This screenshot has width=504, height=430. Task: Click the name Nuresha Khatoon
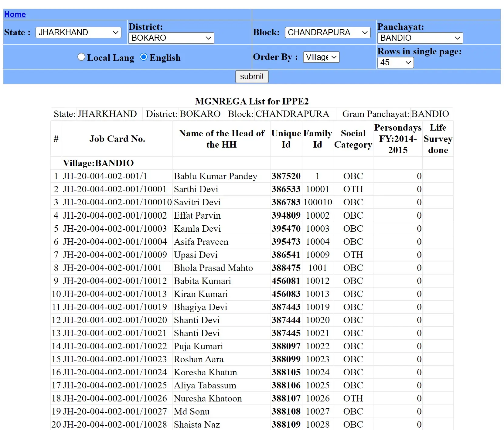tap(208, 398)
